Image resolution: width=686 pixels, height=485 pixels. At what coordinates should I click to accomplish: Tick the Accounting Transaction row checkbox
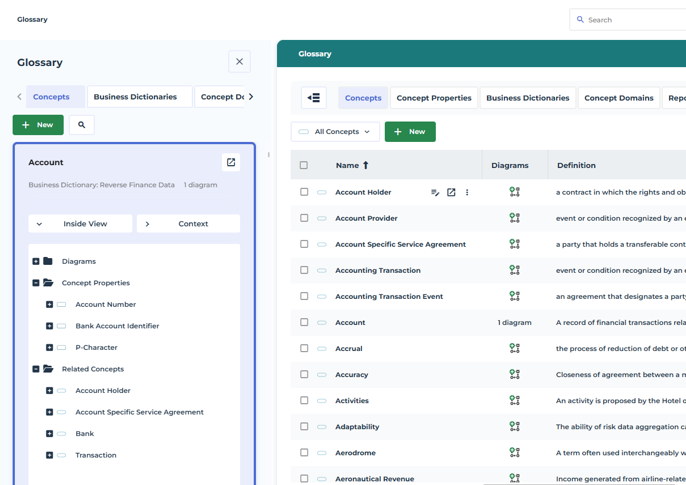304,270
